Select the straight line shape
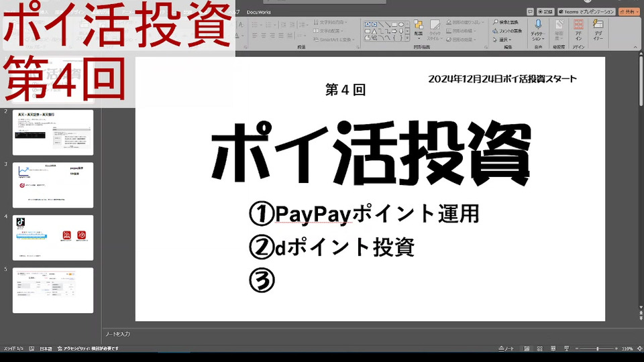The image size is (644, 362). point(381,25)
